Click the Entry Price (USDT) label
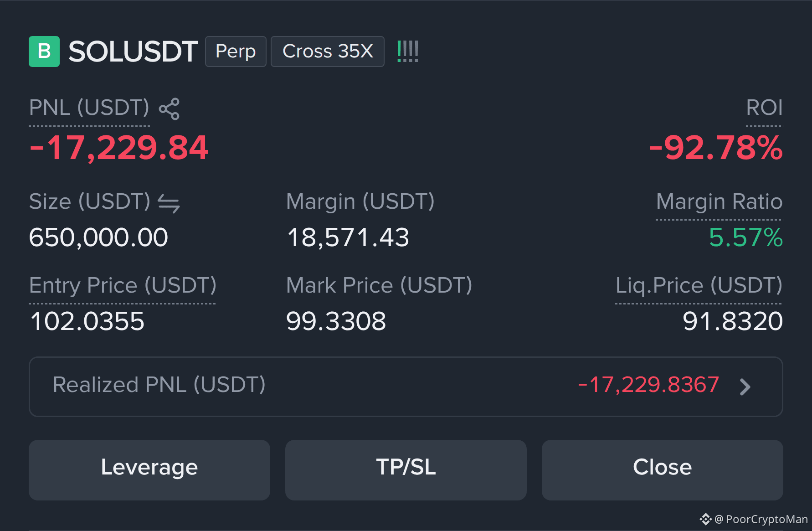Viewport: 812px width, 531px height. (123, 286)
